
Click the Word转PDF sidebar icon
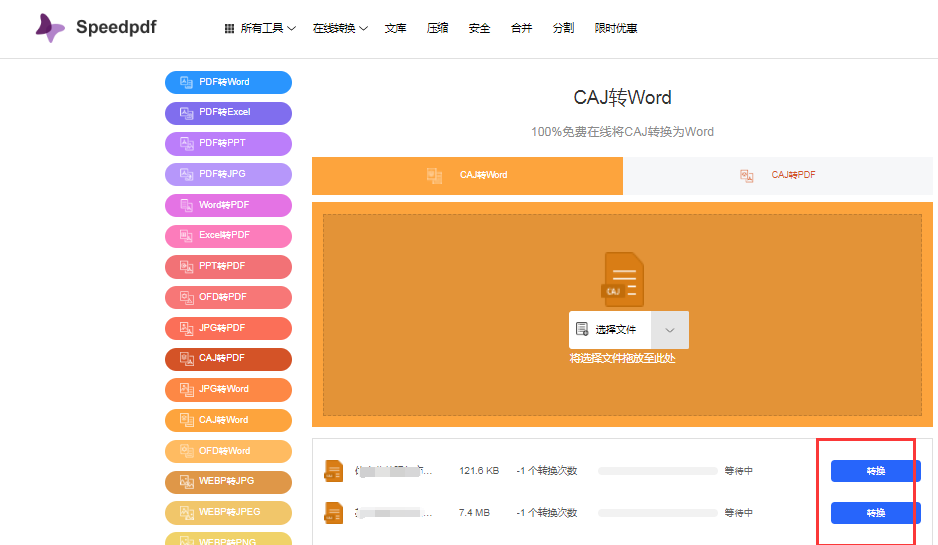187,205
